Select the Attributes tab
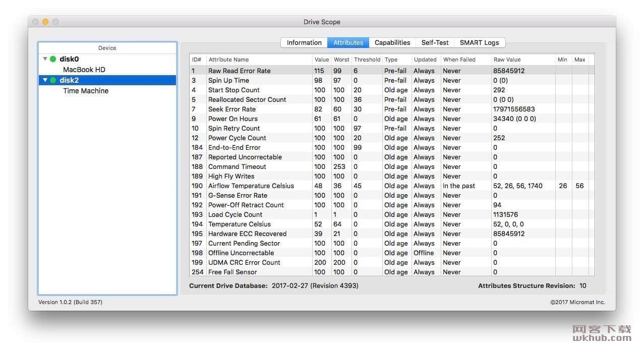 coord(348,43)
